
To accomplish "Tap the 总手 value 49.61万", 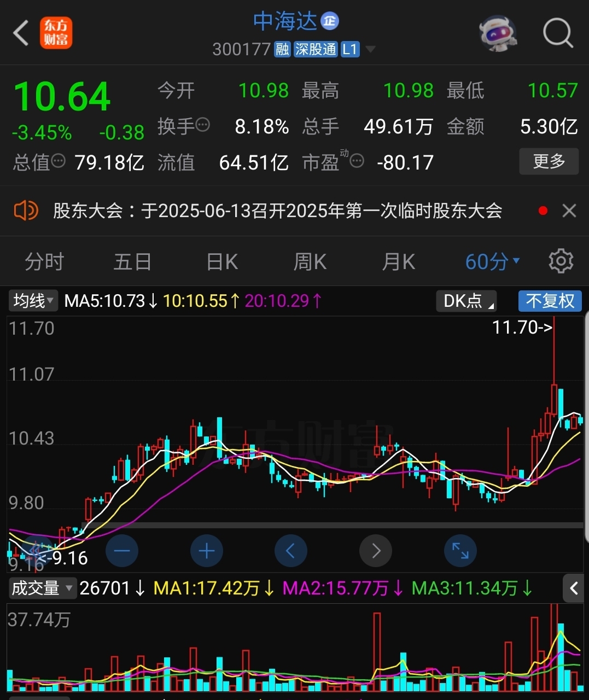I will pos(399,127).
